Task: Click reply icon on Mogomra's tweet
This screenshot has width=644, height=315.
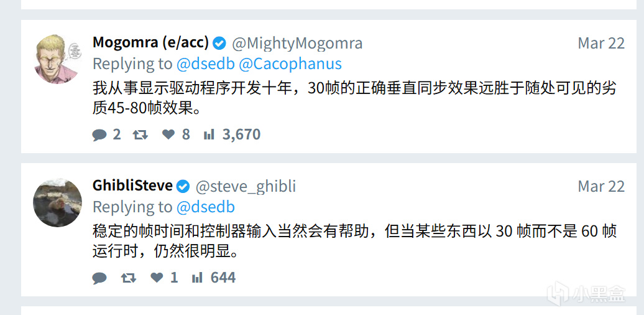Action: pyautogui.click(x=99, y=134)
